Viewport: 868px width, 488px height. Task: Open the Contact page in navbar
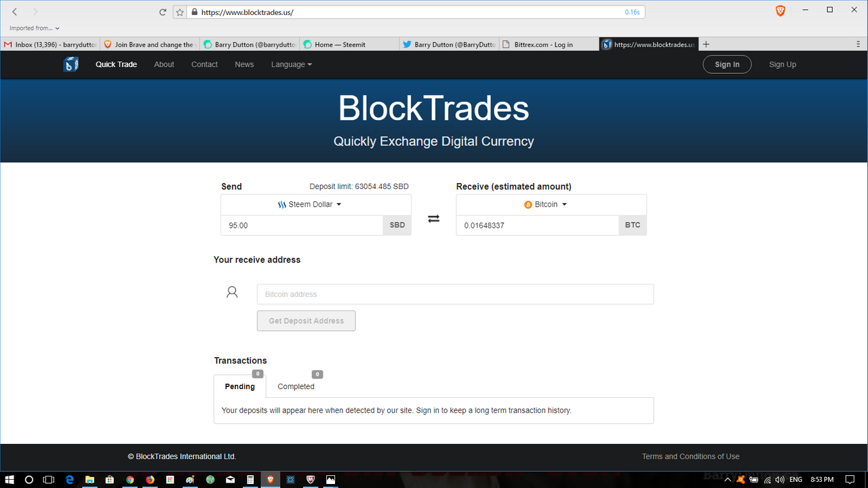204,64
